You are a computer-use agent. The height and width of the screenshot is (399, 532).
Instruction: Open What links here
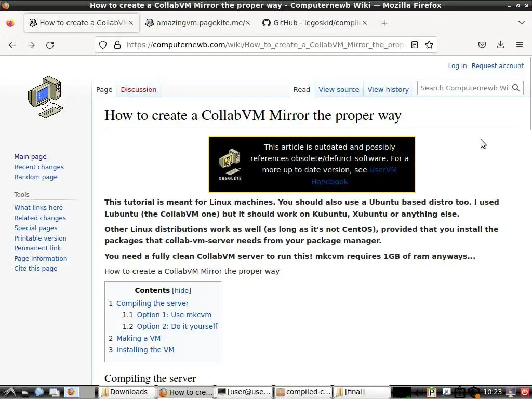coord(38,207)
